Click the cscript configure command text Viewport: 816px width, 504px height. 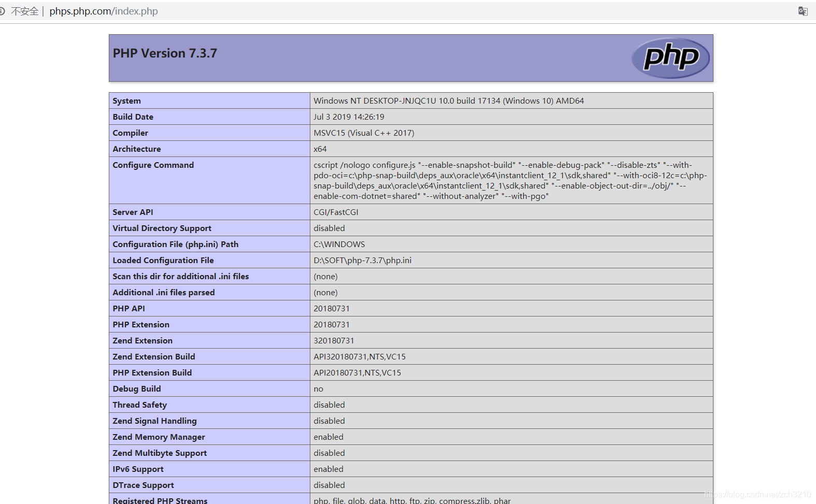[510, 180]
